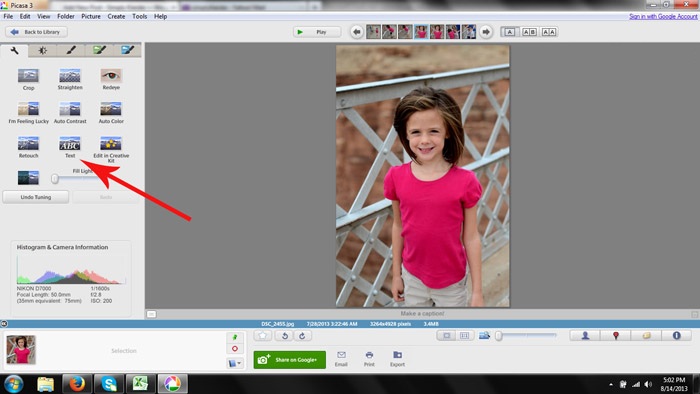This screenshot has height=394, width=700.
Task: Adjust the Fill Light slider
Action: (x=55, y=179)
